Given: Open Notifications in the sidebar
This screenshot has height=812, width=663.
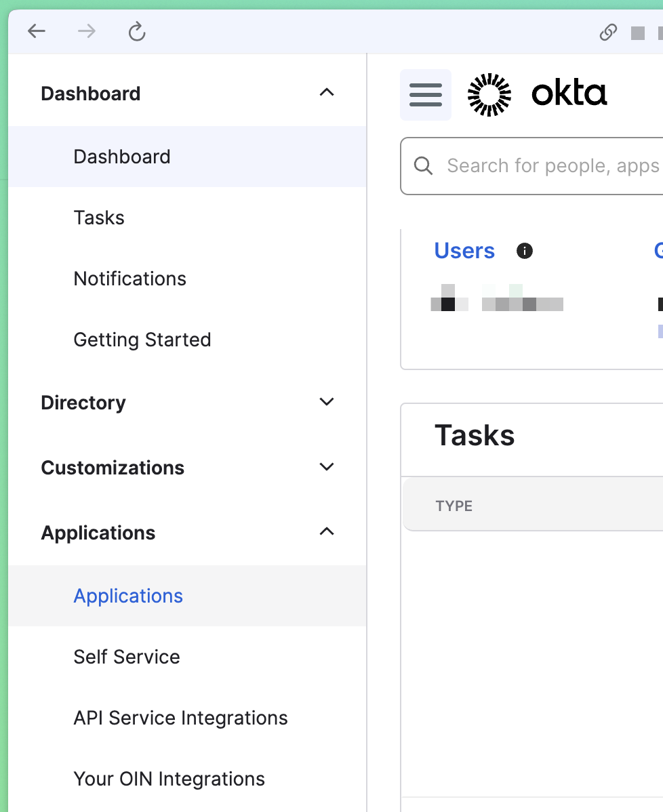Looking at the screenshot, I should (x=188, y=279).
